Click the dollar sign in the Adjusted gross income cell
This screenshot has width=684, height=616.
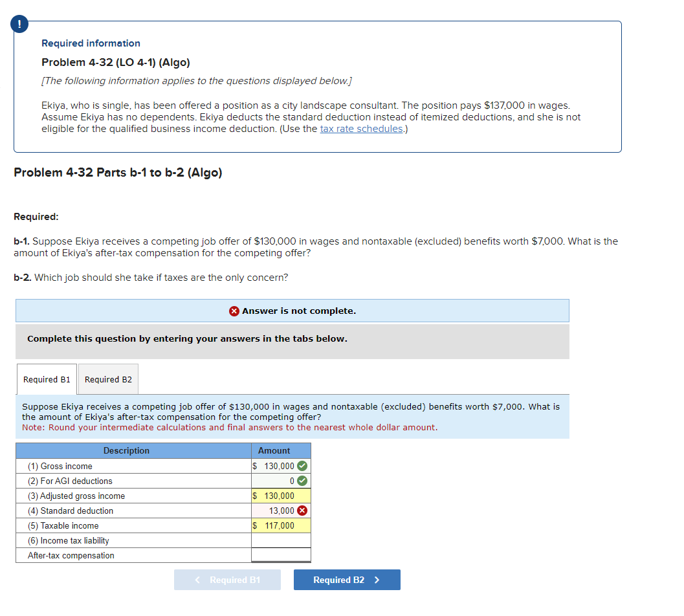255,496
